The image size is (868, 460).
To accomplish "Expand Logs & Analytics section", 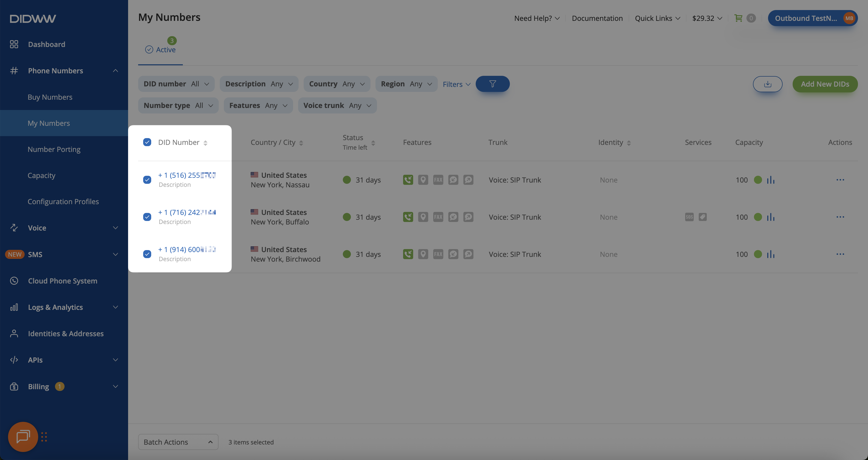I will (x=64, y=307).
